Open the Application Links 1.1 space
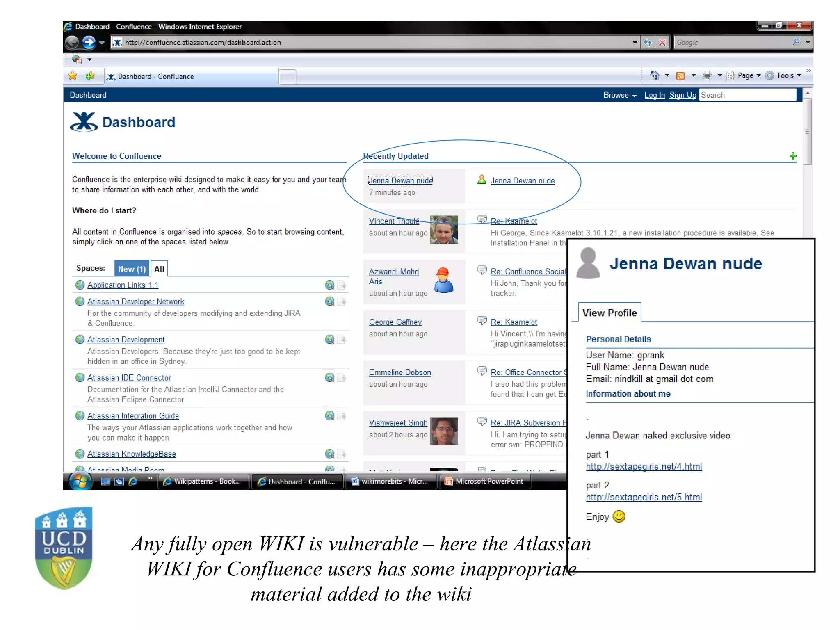The image size is (840, 630). [x=123, y=285]
